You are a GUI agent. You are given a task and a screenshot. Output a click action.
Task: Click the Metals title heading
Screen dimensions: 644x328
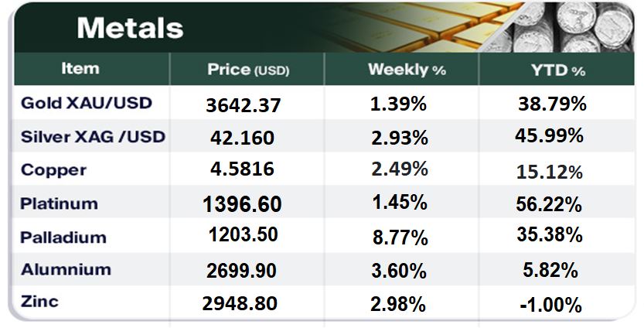pyautogui.click(x=130, y=29)
